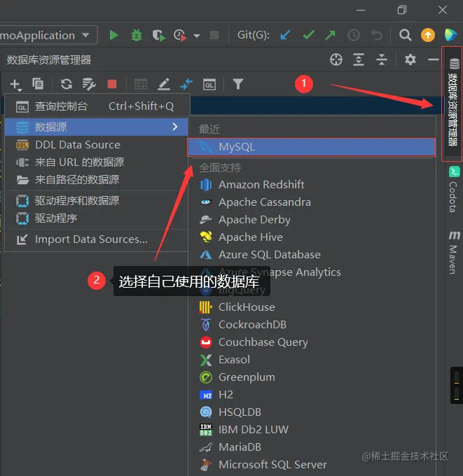Run the application with green play icon
Screen dimensions: 463x476
[x=113, y=35]
